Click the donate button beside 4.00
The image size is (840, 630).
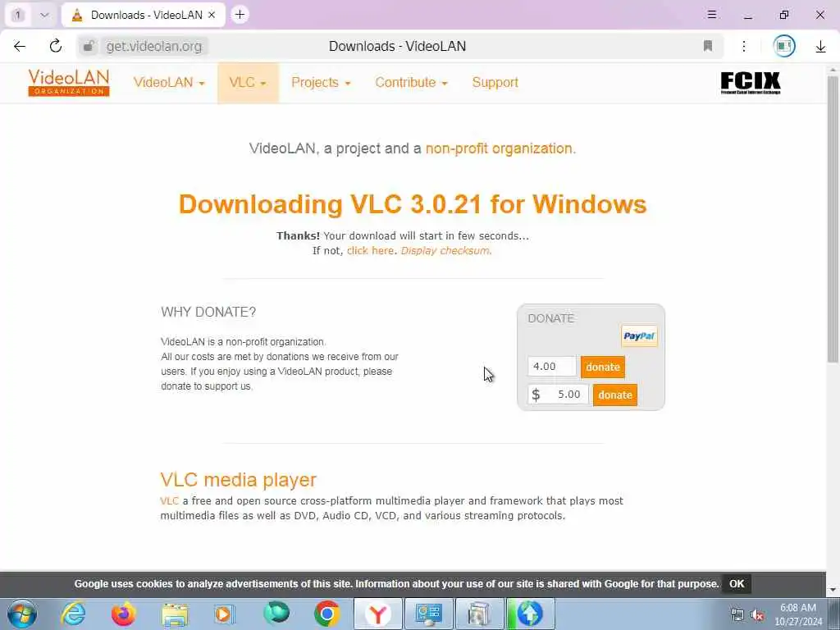click(603, 367)
